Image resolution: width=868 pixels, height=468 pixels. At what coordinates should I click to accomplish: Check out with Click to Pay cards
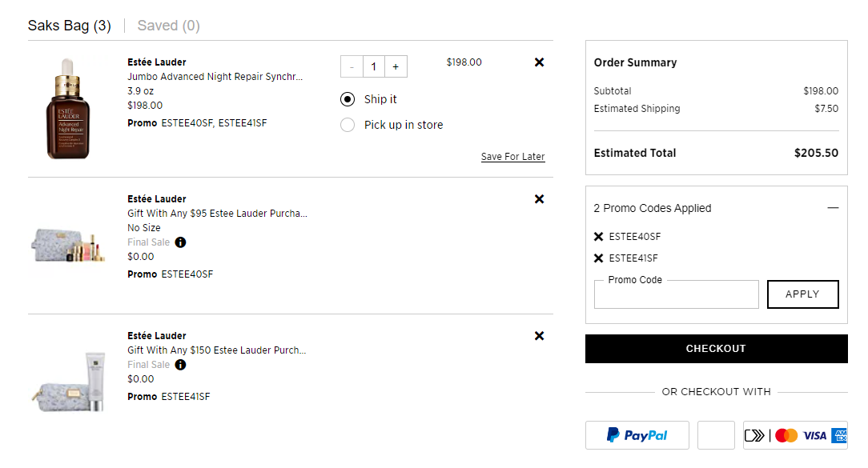(x=795, y=435)
